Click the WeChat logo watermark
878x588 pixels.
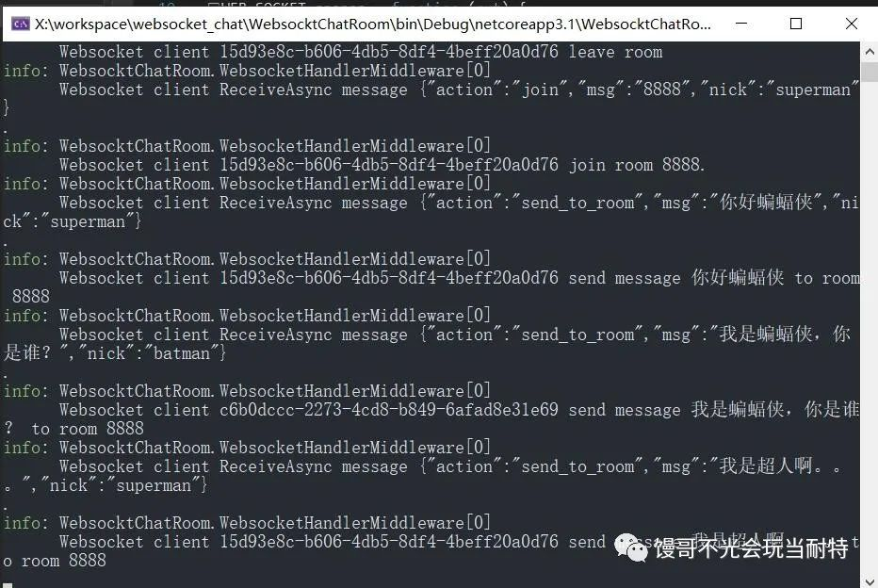point(631,547)
